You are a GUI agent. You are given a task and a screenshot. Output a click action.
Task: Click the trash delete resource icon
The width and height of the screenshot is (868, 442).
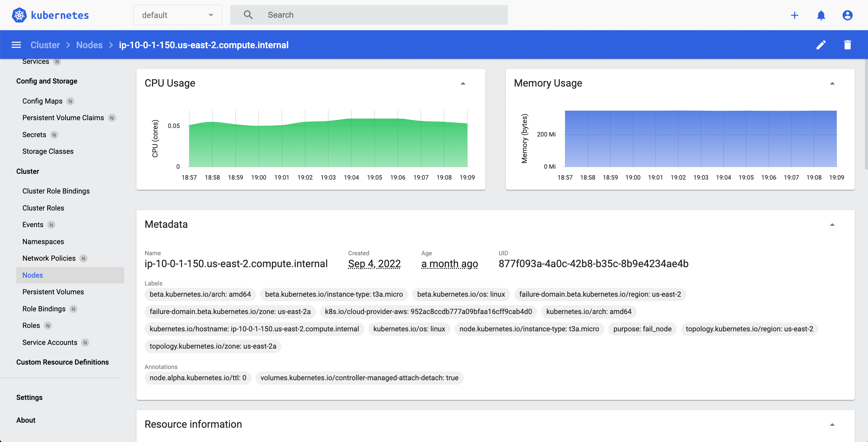847,45
